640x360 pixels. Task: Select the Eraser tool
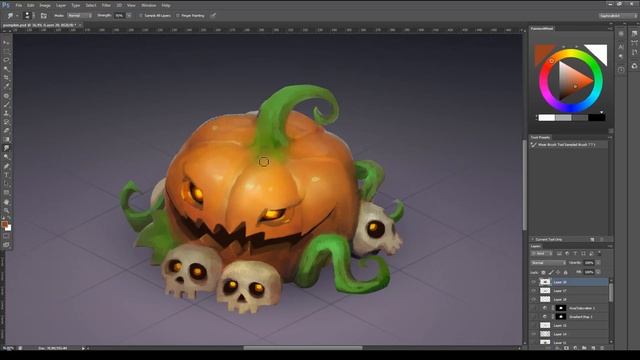[6, 131]
